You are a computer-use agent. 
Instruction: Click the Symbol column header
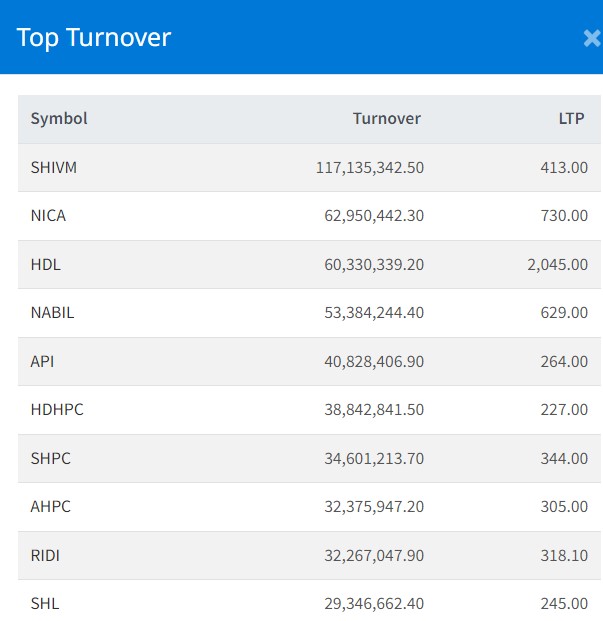(x=59, y=118)
